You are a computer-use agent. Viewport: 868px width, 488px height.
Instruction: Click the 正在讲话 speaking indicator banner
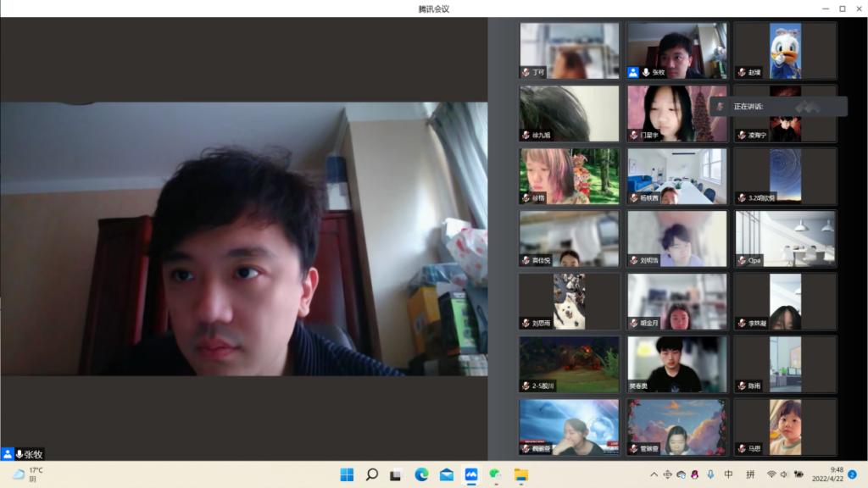tap(778, 107)
